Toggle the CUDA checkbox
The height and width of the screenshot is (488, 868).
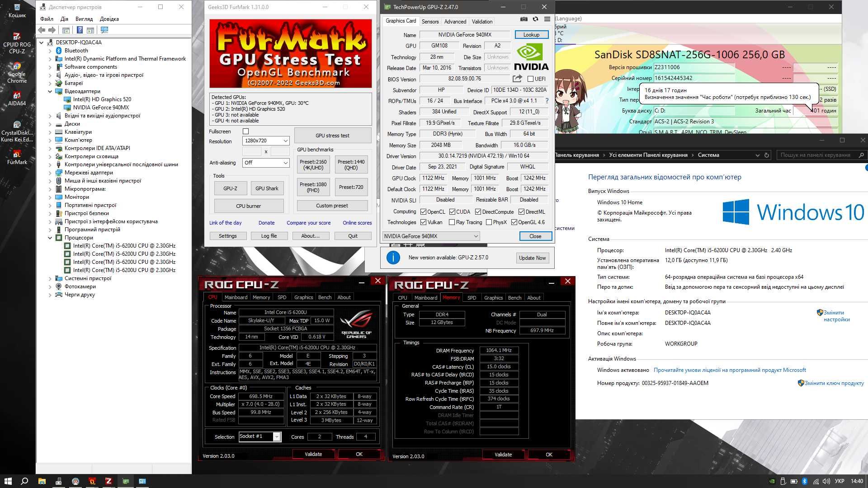click(x=452, y=211)
